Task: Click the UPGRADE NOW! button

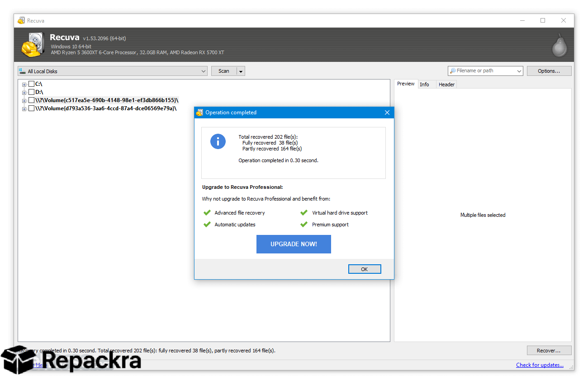Action: click(x=294, y=244)
